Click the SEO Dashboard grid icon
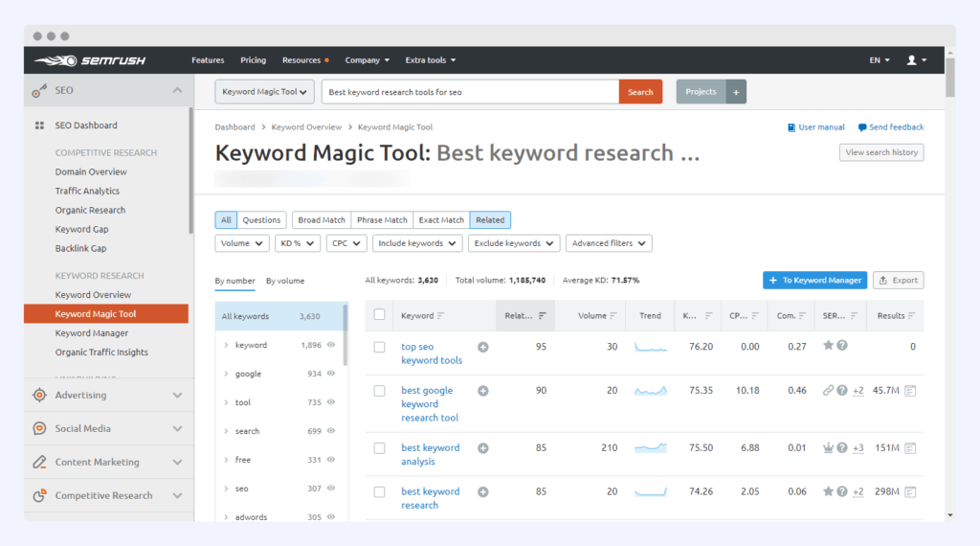Viewport: 980px width, 546px height. pyautogui.click(x=39, y=125)
